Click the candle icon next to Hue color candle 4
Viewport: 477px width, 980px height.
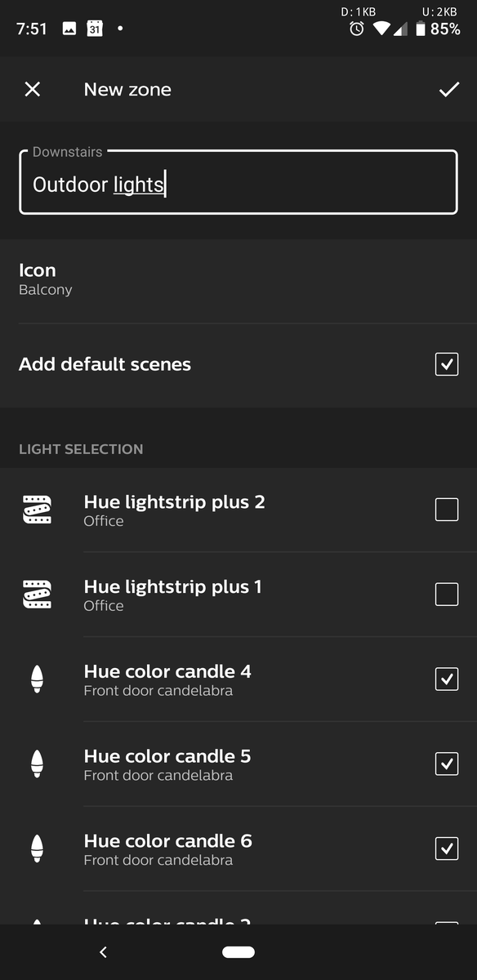pos(37,679)
